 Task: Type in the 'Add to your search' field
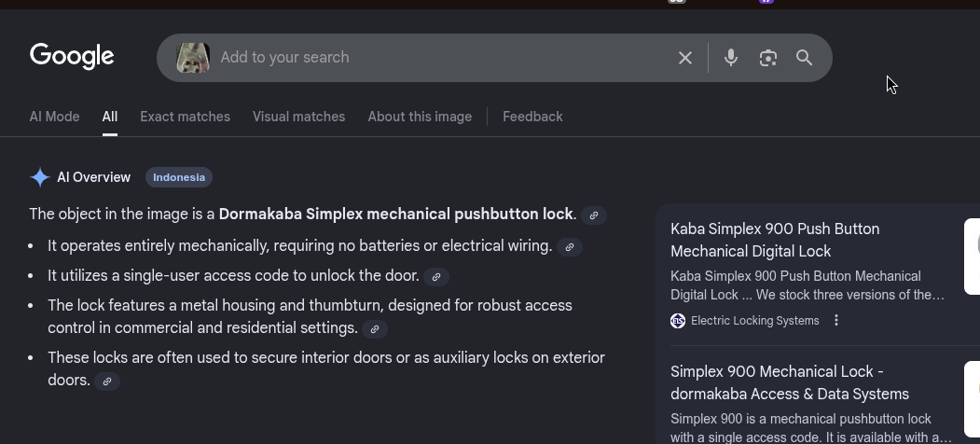click(438, 58)
